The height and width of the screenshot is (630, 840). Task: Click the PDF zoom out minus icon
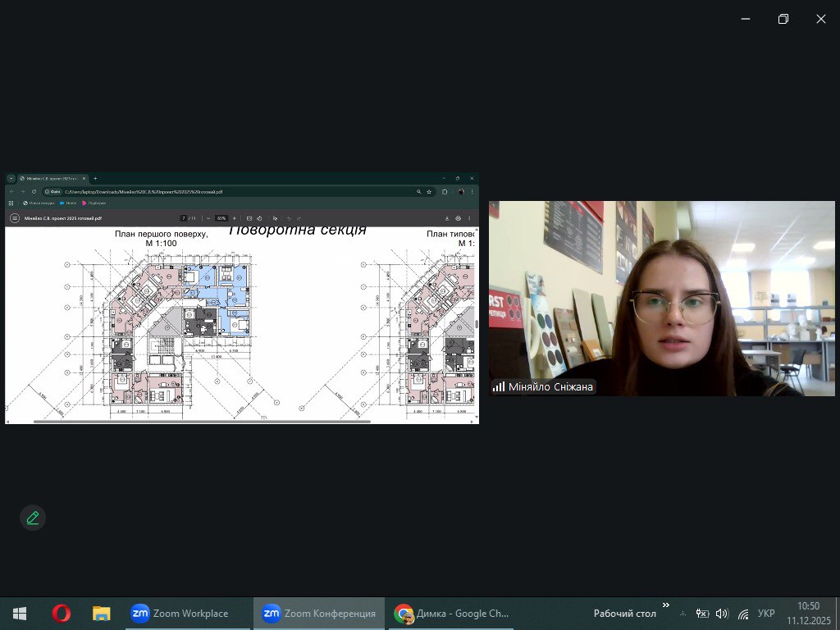coord(208,218)
